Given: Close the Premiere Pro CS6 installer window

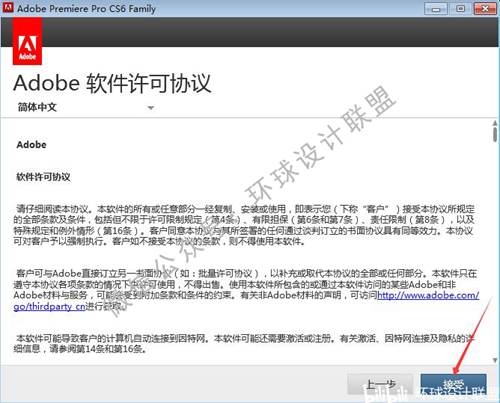Looking at the screenshot, I should pyautogui.click(x=485, y=8).
